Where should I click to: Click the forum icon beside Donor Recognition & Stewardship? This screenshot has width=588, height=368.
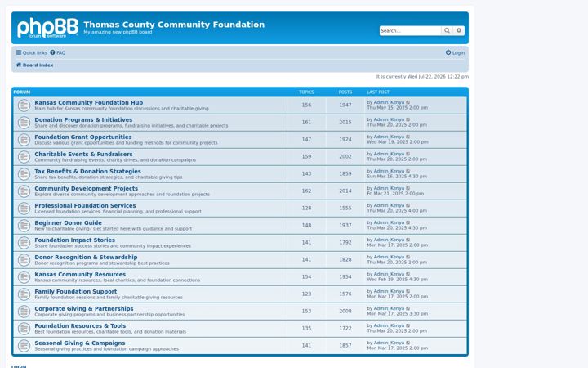(24, 260)
